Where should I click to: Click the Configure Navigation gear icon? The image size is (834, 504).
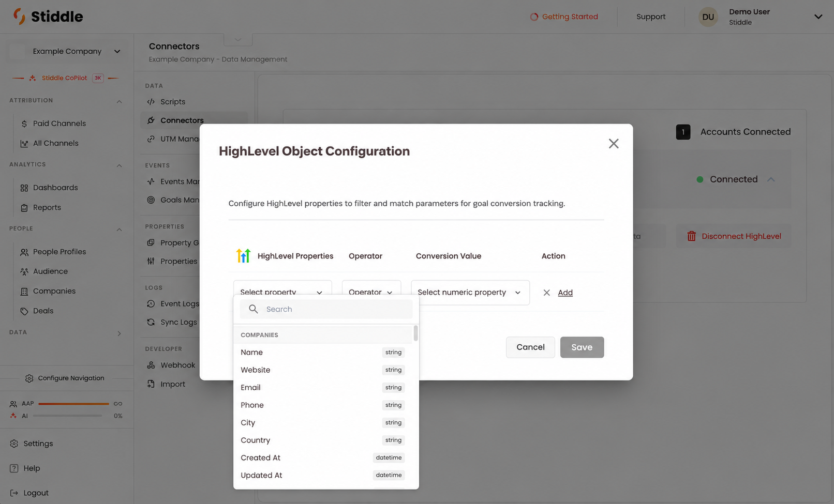29,378
